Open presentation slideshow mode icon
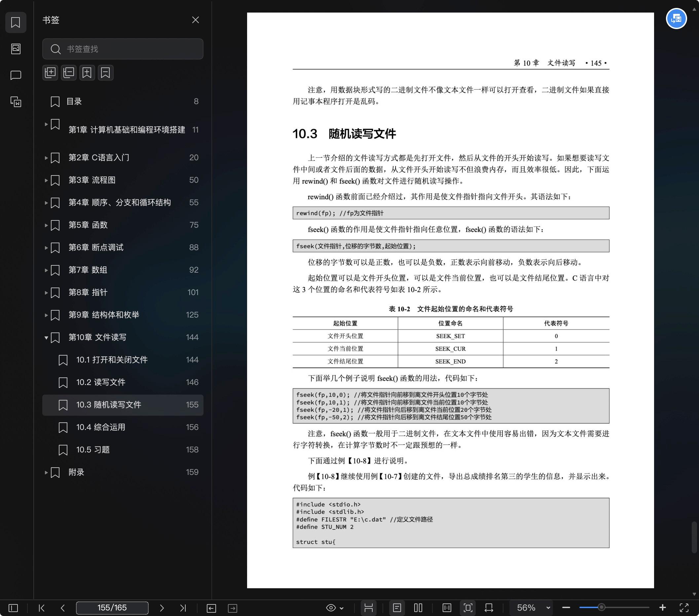 (x=489, y=608)
